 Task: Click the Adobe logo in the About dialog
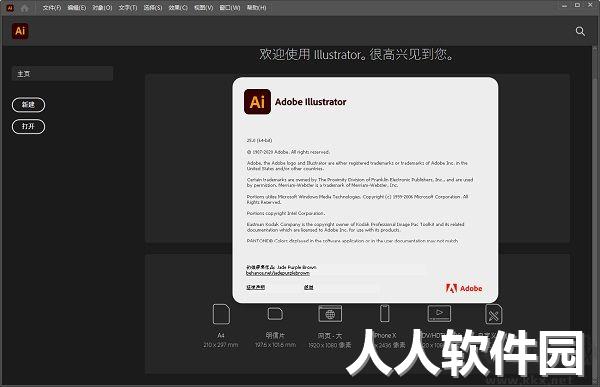click(464, 288)
